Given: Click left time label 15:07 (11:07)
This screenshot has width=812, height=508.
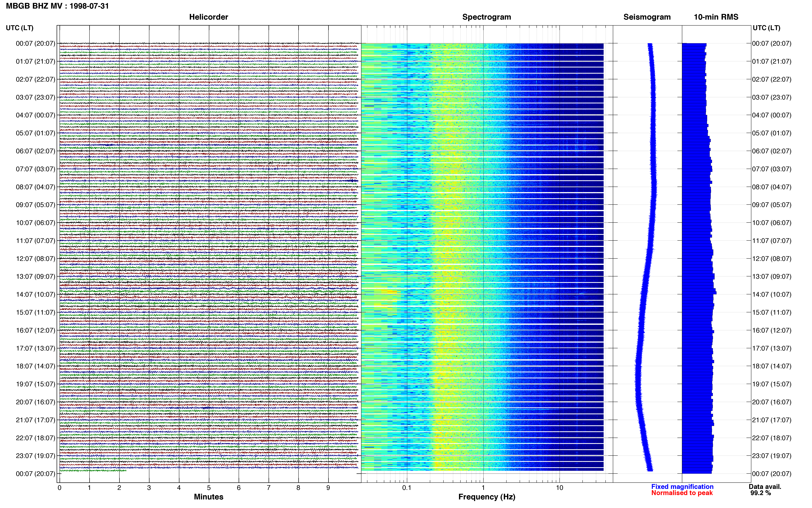Looking at the screenshot, I should [x=35, y=312].
